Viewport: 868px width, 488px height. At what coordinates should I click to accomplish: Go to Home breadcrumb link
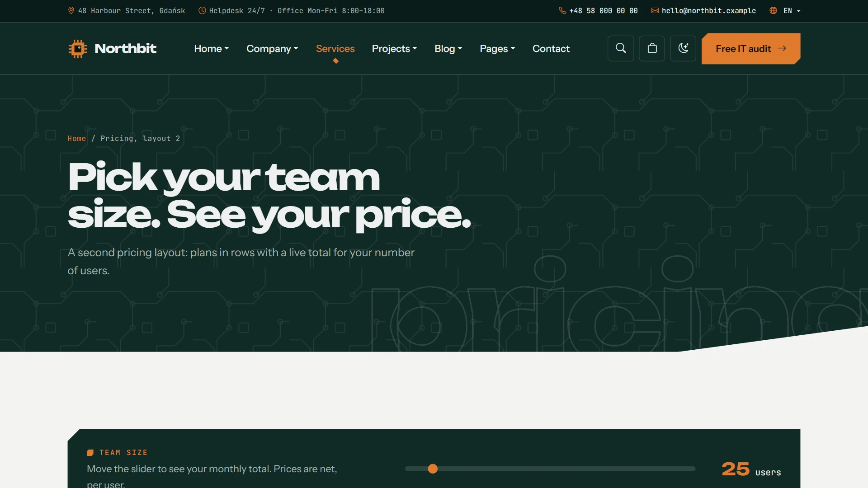[x=77, y=138]
